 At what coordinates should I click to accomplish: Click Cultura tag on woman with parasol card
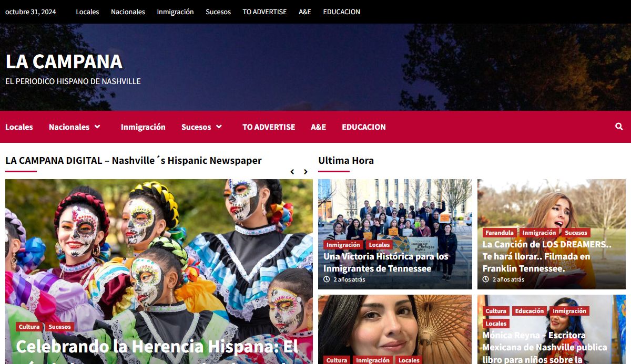coord(337,360)
